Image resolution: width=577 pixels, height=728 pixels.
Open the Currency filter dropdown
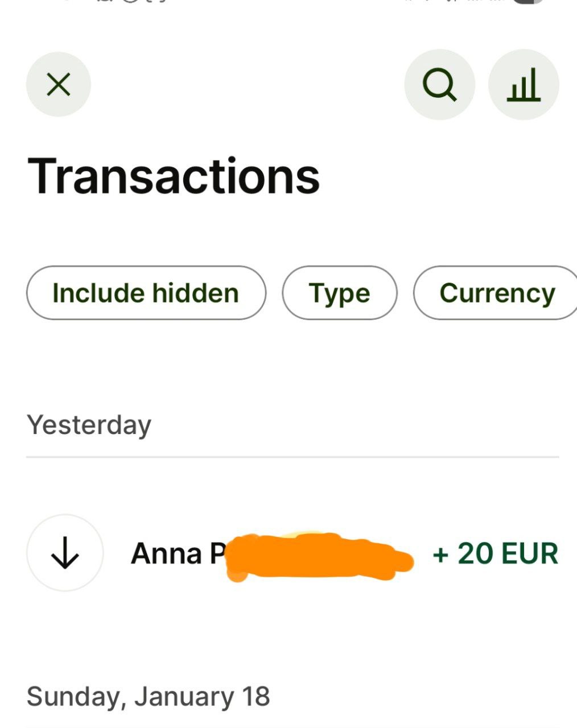click(497, 293)
